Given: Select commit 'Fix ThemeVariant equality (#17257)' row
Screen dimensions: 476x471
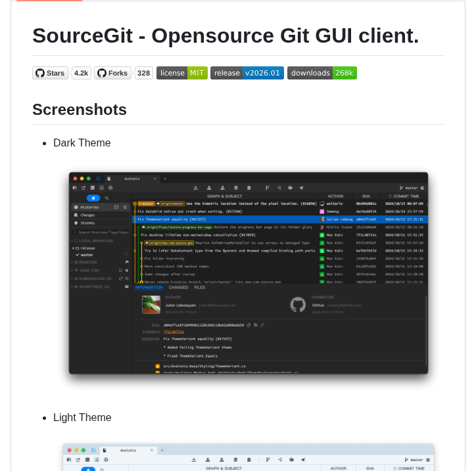Looking at the screenshot, I should (x=280, y=219).
